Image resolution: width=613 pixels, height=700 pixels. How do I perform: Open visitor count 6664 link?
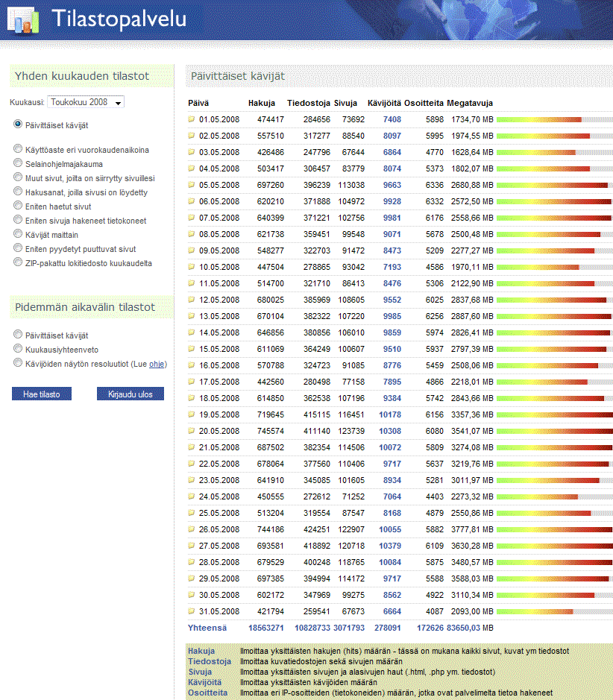pyautogui.click(x=392, y=611)
